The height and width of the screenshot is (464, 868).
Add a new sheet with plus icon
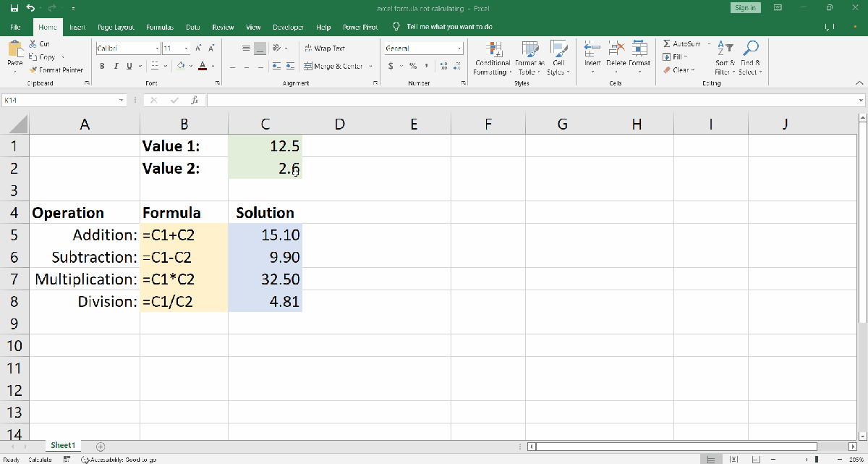click(101, 447)
